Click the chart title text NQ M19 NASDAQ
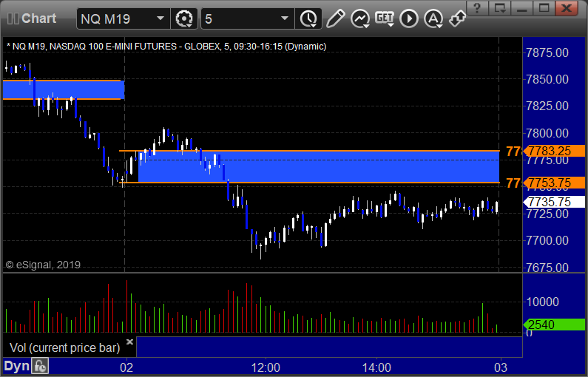588x377 pixels. click(x=166, y=47)
